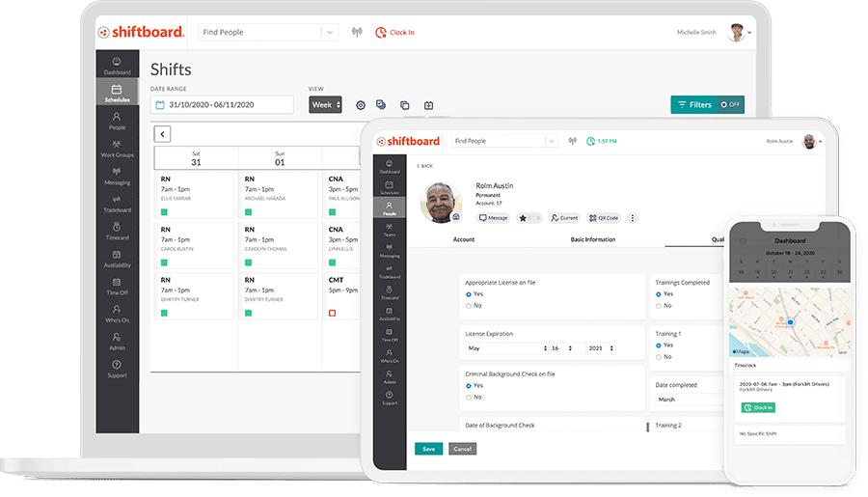Click the add shift calendar-plus icon
868x497 pixels.
tap(428, 105)
